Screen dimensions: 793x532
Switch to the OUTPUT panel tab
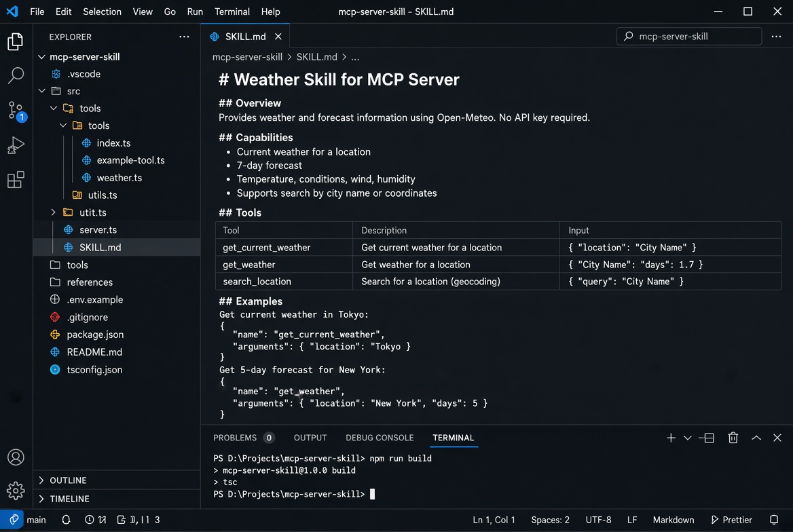pyautogui.click(x=310, y=438)
